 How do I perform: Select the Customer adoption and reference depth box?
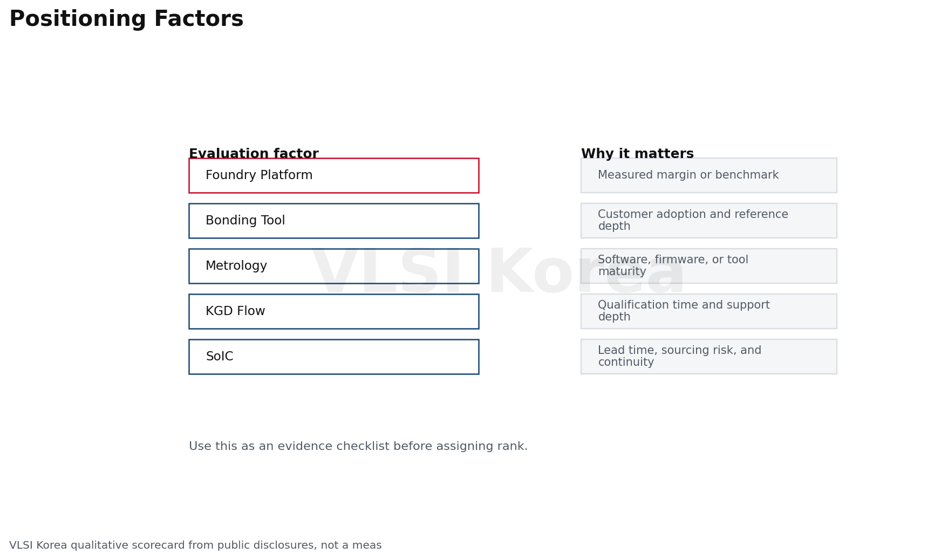pyautogui.click(x=708, y=221)
